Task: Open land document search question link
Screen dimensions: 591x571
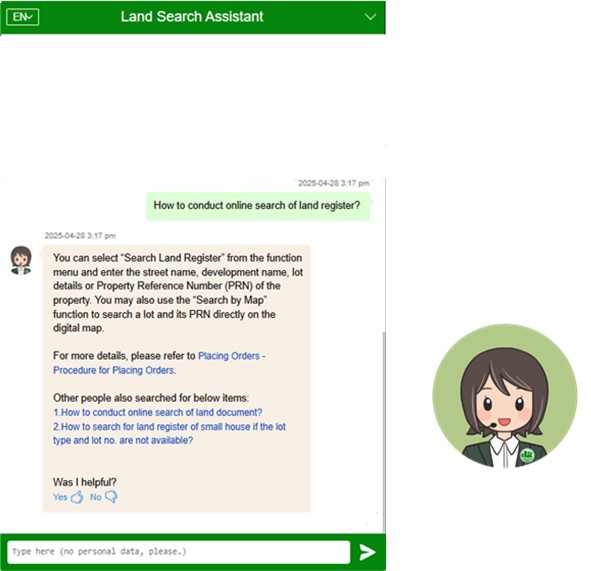Action: (x=158, y=412)
